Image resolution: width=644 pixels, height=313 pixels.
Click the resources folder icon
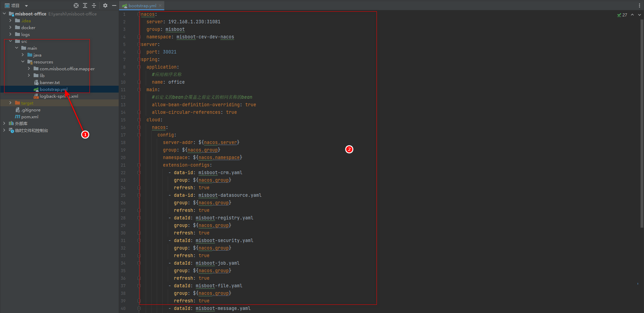(30, 62)
